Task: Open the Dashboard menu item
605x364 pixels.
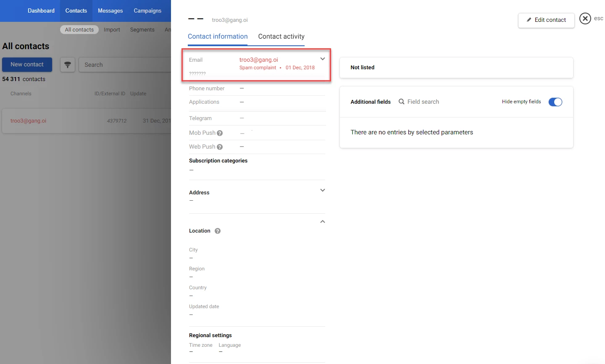Action: (x=41, y=10)
